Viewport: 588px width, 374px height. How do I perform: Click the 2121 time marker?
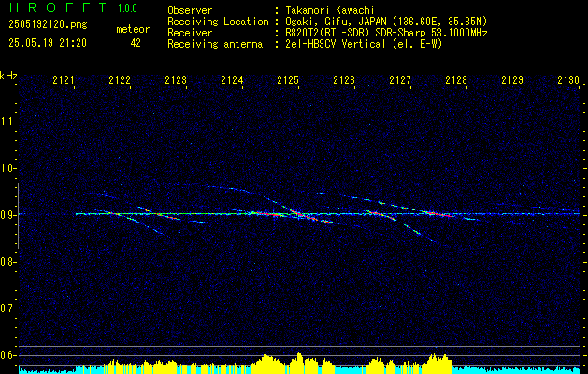click(64, 80)
